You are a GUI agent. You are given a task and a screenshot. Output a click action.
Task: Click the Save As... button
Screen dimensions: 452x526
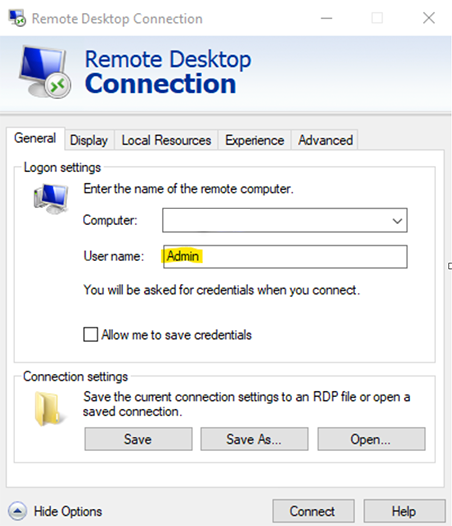coord(254,439)
